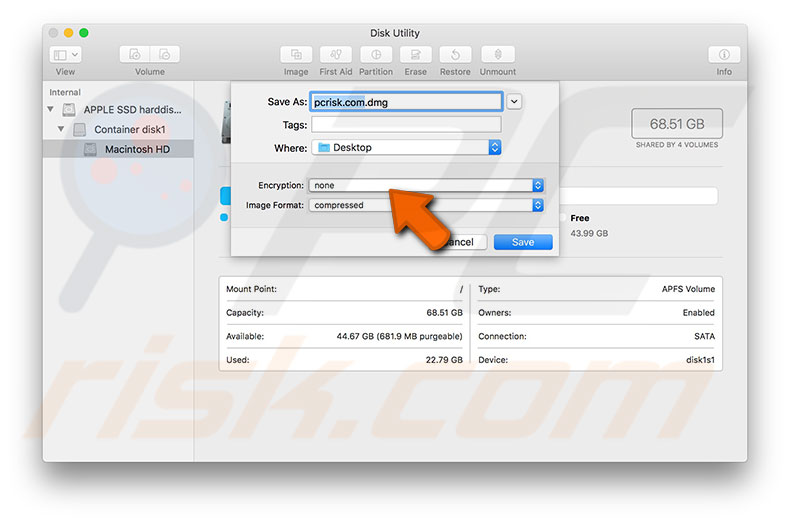Collapse the APPLE SSD harddisk tree

point(50,109)
